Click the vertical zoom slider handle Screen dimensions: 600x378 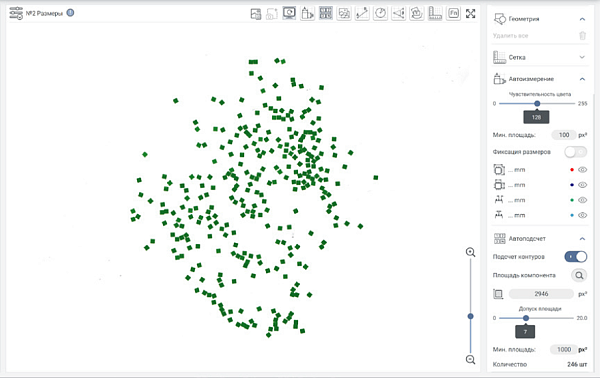[471, 316]
